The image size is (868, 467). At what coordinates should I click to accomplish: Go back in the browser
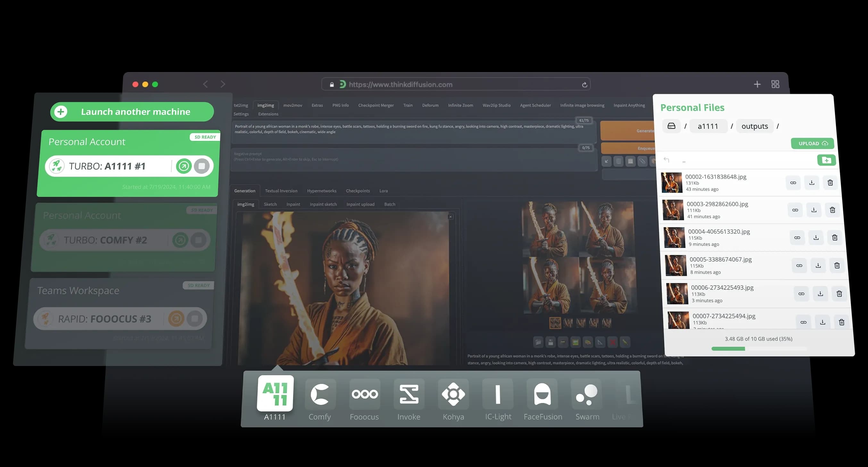tap(205, 84)
